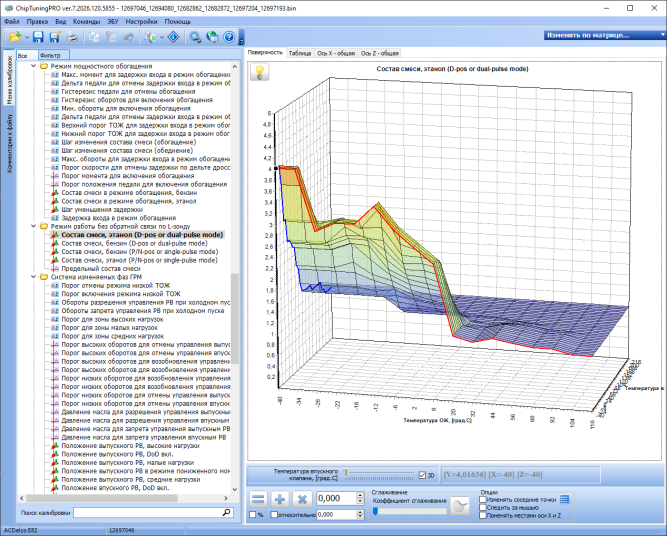Image resolution: width=667 pixels, height=536 pixels.
Task: Click the Коэффициент сглаживания slider
Action: [x=410, y=511]
